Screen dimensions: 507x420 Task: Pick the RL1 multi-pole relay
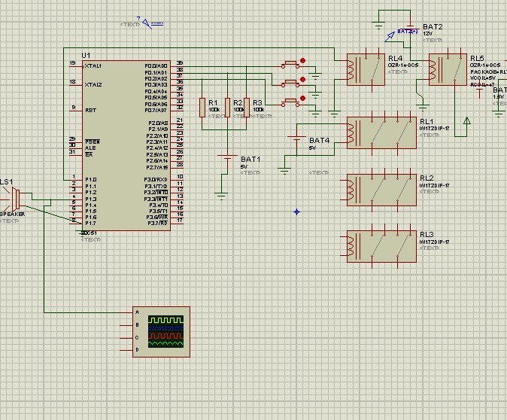(x=380, y=132)
